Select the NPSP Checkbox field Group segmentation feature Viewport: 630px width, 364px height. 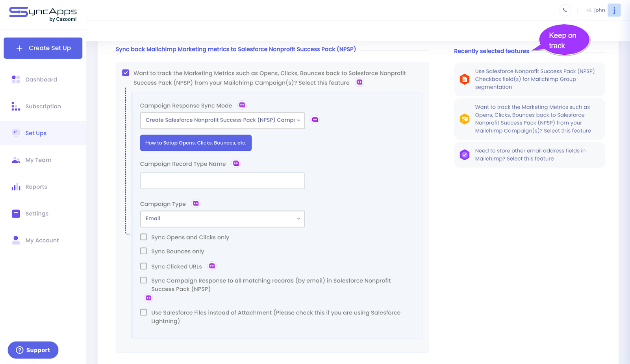[x=530, y=79]
